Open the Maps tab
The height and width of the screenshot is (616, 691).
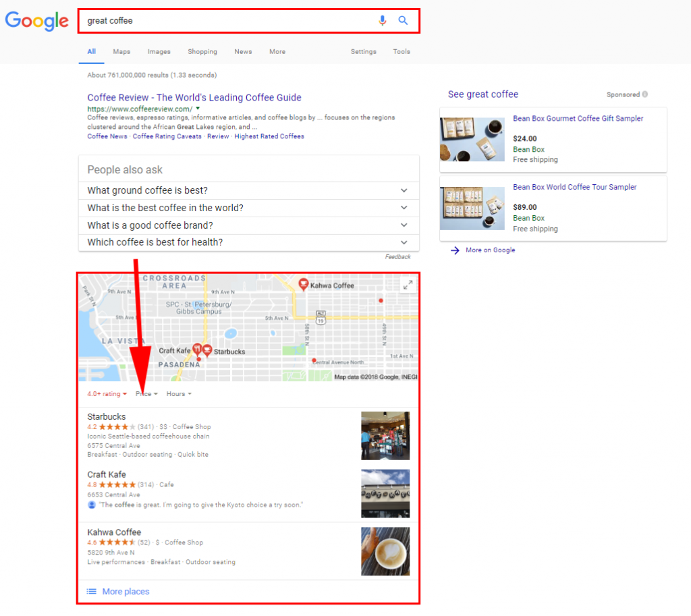pos(121,51)
